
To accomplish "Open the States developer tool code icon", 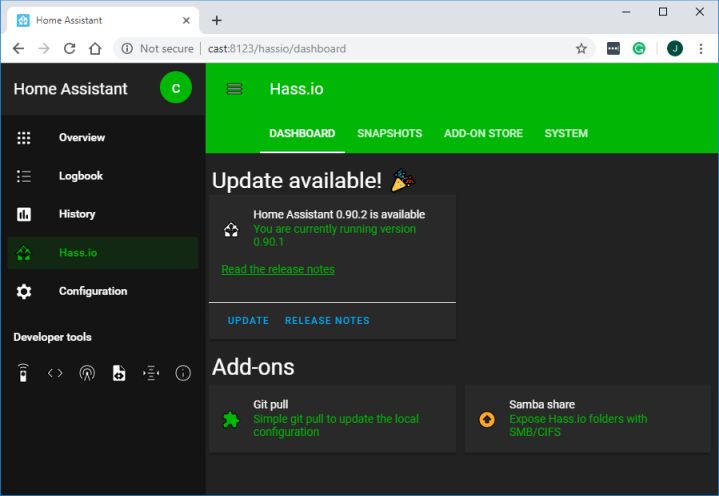I will (55, 373).
